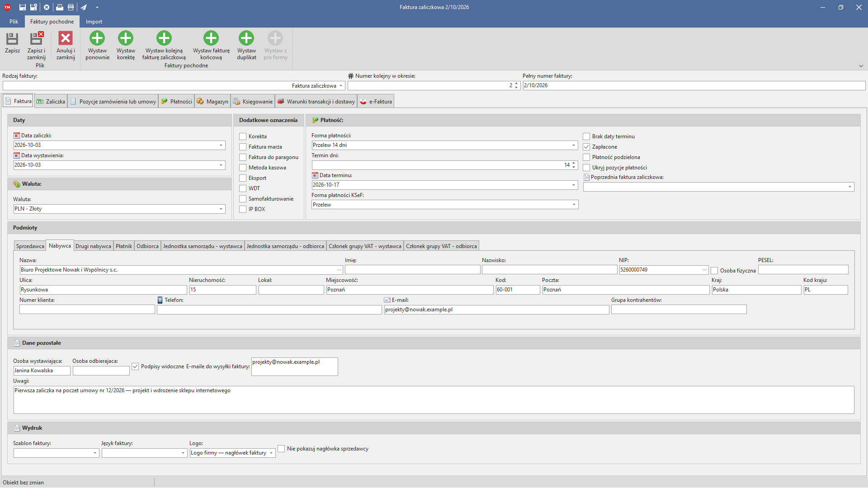Enable the Korekta checkbox

pyautogui.click(x=243, y=136)
